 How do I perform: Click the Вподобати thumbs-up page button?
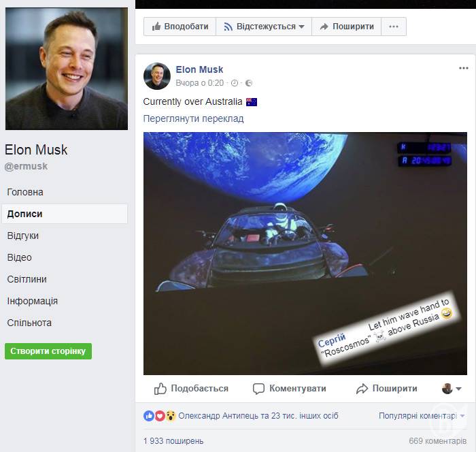180,27
